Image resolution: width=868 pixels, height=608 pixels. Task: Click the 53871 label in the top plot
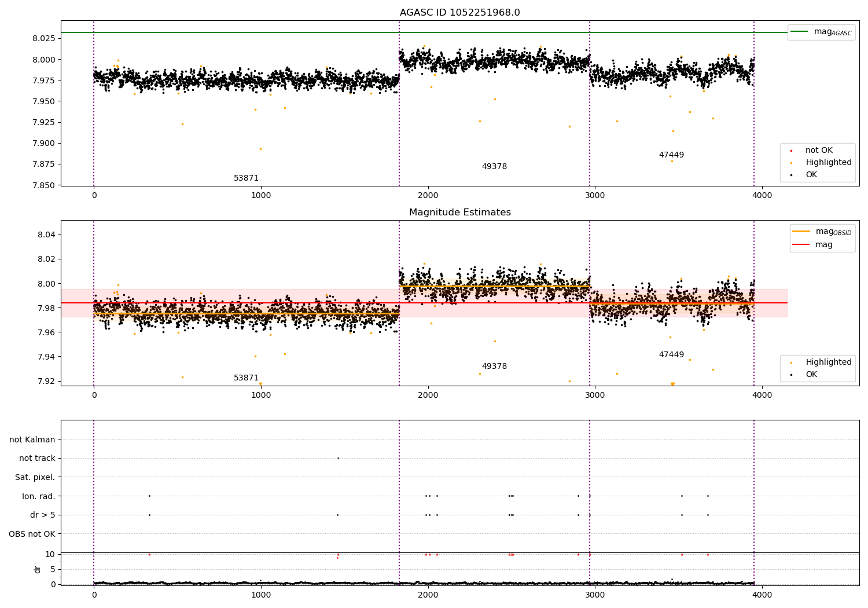point(246,178)
